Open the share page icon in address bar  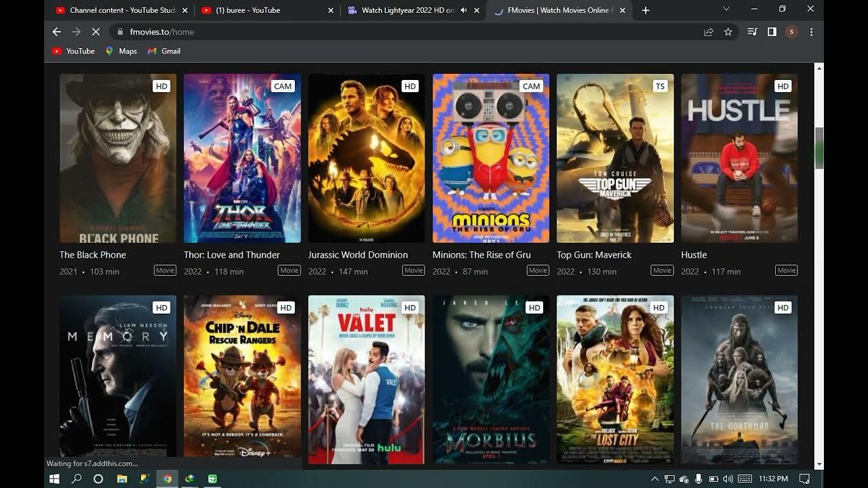(709, 32)
